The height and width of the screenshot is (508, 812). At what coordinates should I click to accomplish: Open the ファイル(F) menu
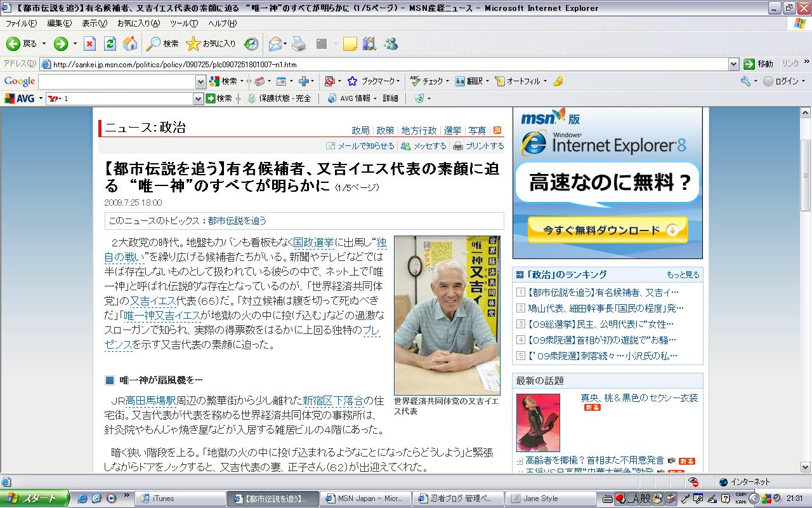(21, 23)
